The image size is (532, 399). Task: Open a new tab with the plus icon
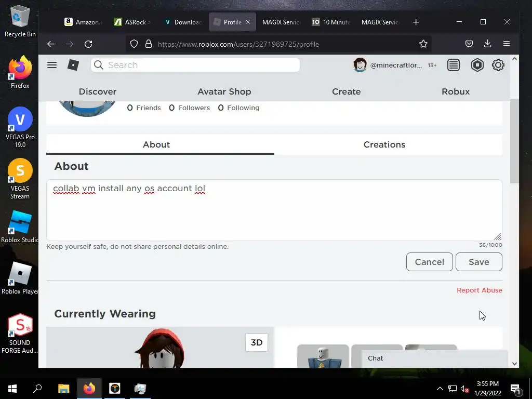point(416,22)
